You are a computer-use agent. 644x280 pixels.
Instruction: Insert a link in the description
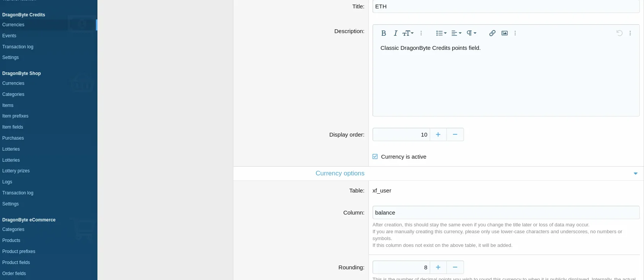click(492, 33)
